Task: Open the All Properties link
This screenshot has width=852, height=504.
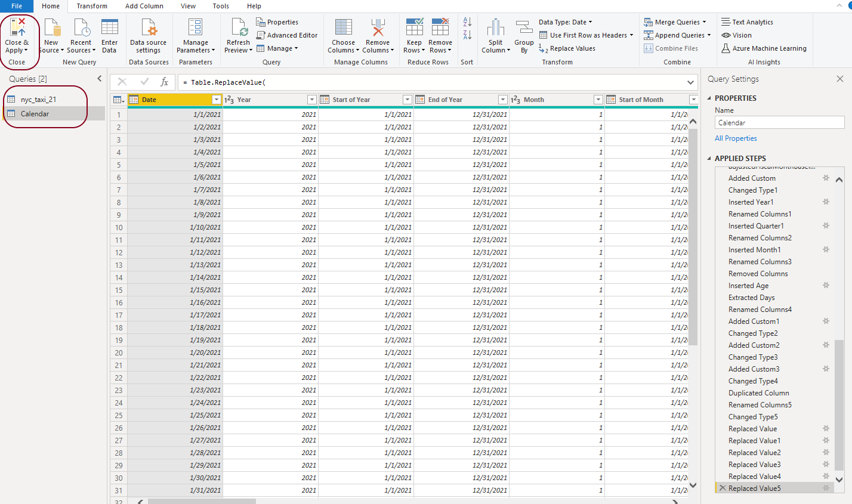Action: click(x=736, y=138)
